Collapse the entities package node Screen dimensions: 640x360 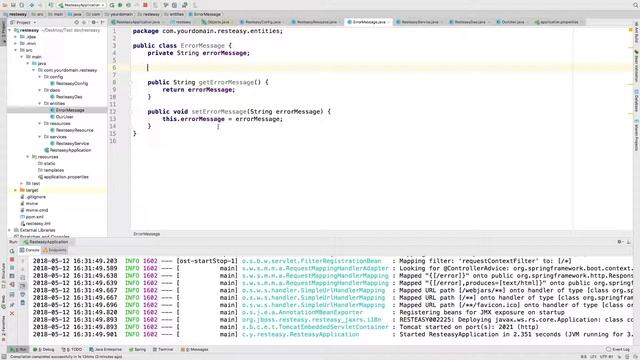click(40, 104)
